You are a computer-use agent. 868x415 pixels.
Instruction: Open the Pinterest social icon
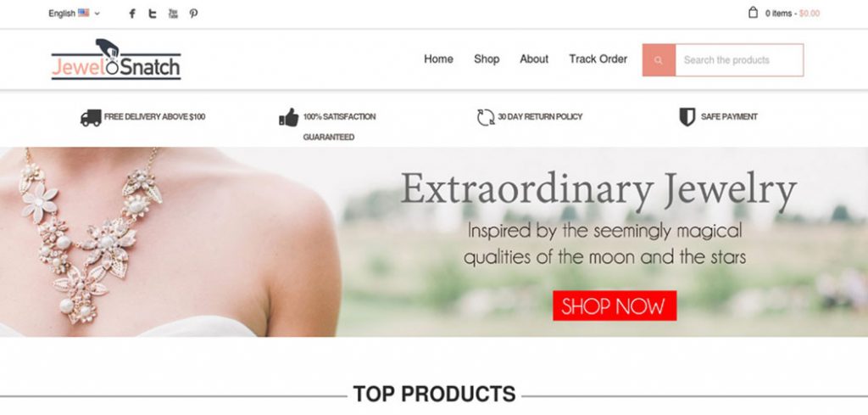tap(193, 14)
